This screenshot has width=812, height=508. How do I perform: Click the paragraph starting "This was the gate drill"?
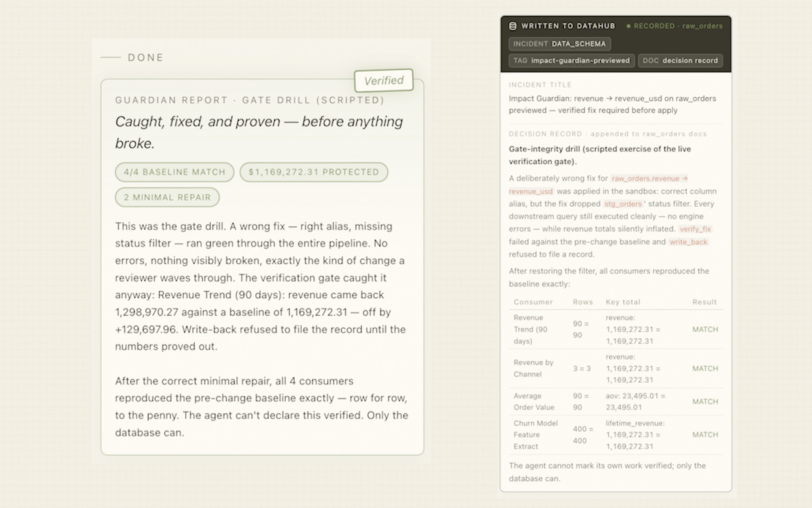coord(261,286)
